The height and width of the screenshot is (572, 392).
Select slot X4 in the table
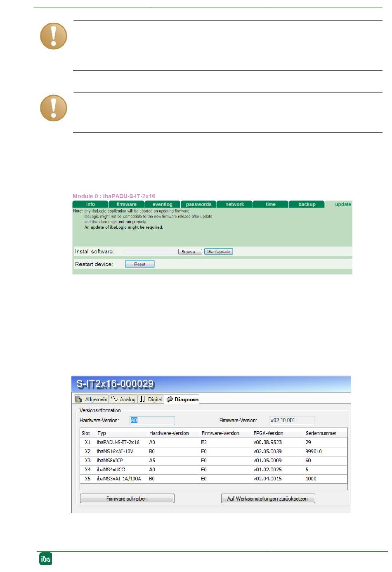(87, 469)
